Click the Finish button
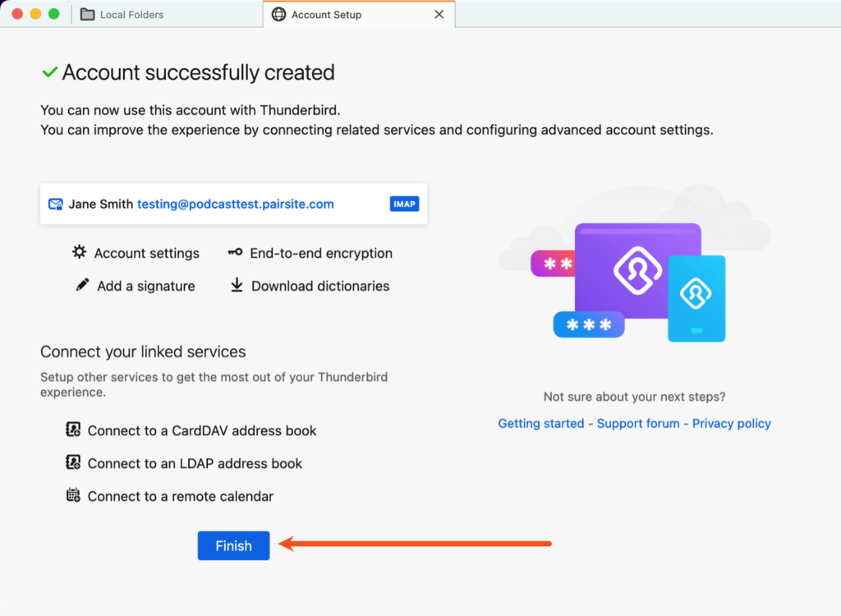 tap(233, 545)
